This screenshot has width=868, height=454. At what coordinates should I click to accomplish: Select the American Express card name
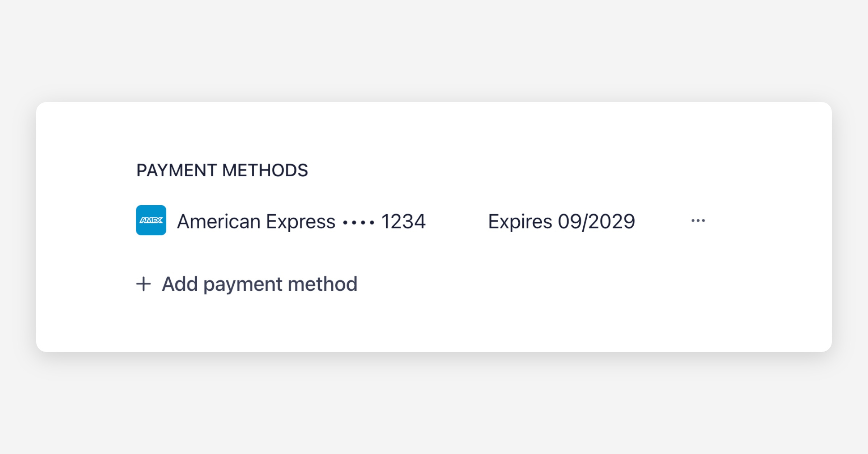pyautogui.click(x=256, y=221)
